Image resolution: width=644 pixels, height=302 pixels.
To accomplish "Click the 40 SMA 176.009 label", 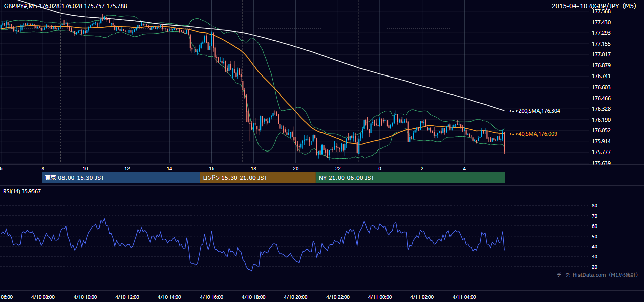I will 533,134.
